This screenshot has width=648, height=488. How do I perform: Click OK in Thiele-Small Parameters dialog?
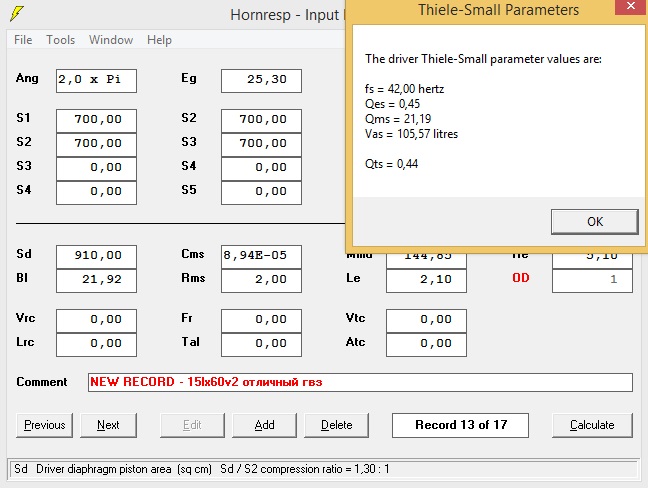595,222
